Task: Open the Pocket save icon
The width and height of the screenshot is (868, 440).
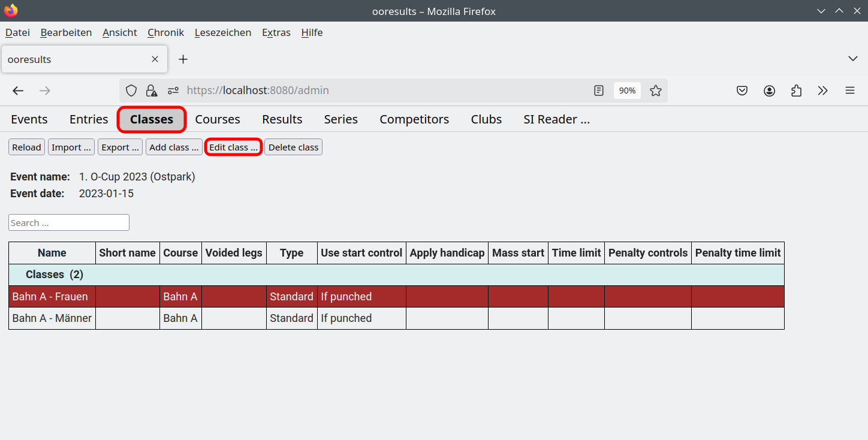Action: point(742,91)
